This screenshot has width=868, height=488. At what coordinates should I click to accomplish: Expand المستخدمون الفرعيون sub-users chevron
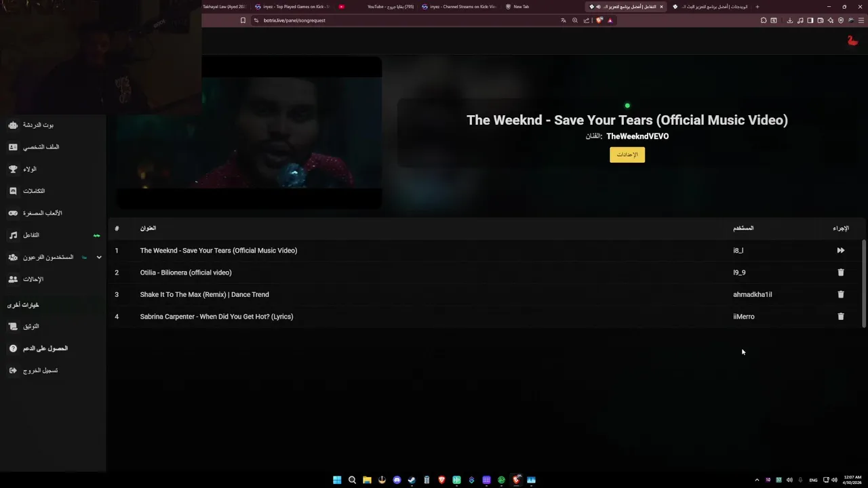(x=99, y=258)
